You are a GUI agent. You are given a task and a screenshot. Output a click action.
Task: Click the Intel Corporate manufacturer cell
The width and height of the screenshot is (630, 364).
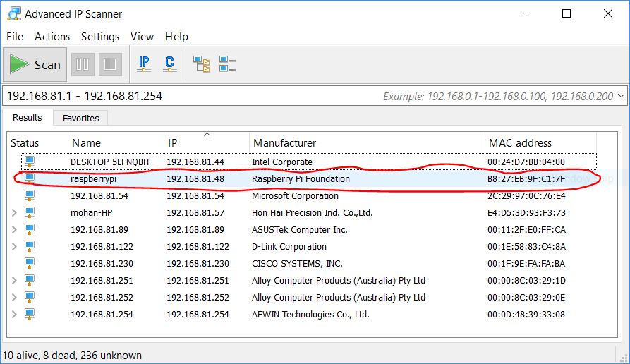click(282, 162)
